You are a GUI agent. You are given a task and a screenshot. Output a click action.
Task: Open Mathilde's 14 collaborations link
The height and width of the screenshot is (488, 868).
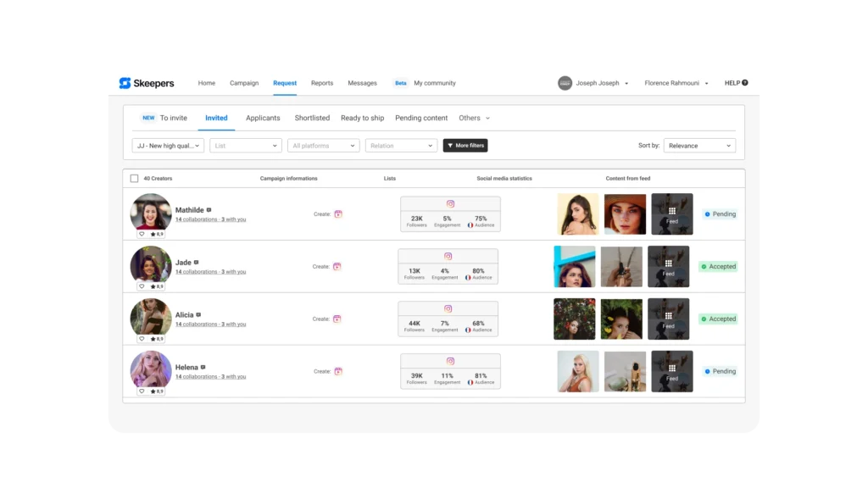(210, 219)
